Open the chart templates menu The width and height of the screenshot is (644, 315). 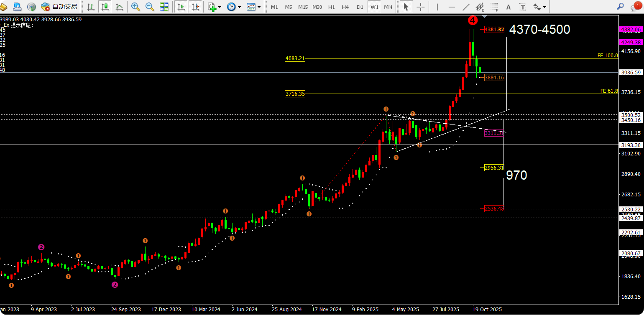251,7
